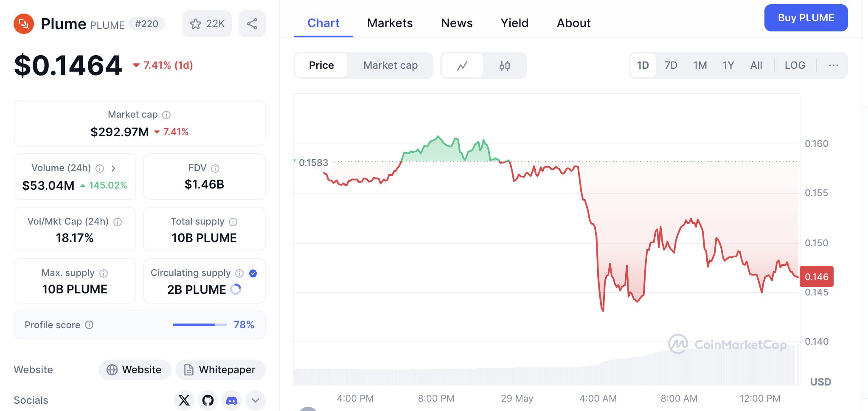Click the Buy PLUME button
868x411 pixels.
806,18
